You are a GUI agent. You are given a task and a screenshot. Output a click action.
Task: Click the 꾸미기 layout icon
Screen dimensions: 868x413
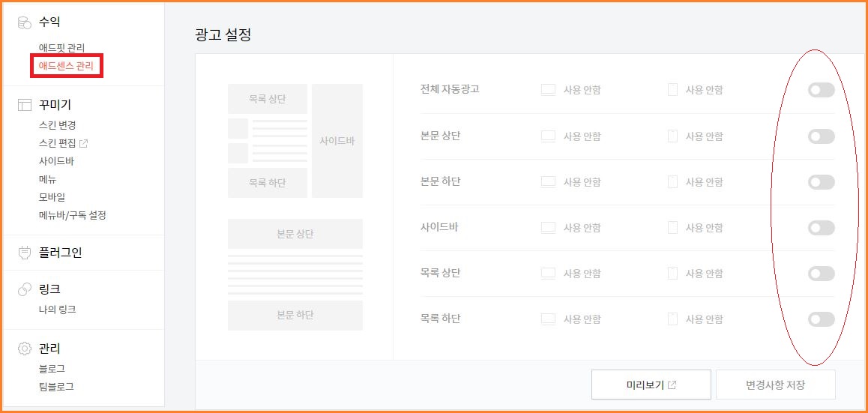(x=24, y=105)
